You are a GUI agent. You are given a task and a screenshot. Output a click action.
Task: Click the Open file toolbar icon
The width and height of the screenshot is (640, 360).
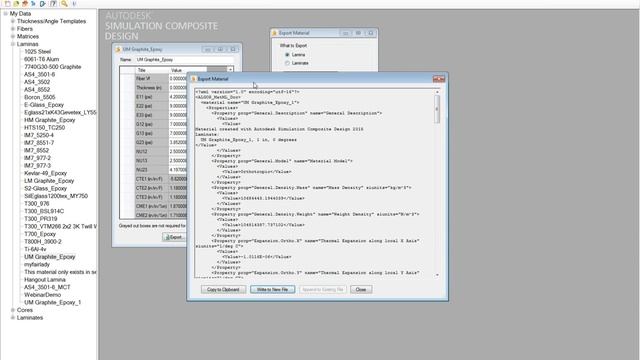(x=16, y=4)
